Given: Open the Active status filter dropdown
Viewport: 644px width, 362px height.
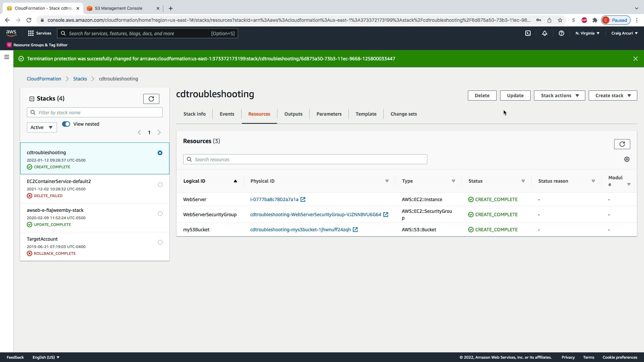Looking at the screenshot, I should [x=42, y=127].
